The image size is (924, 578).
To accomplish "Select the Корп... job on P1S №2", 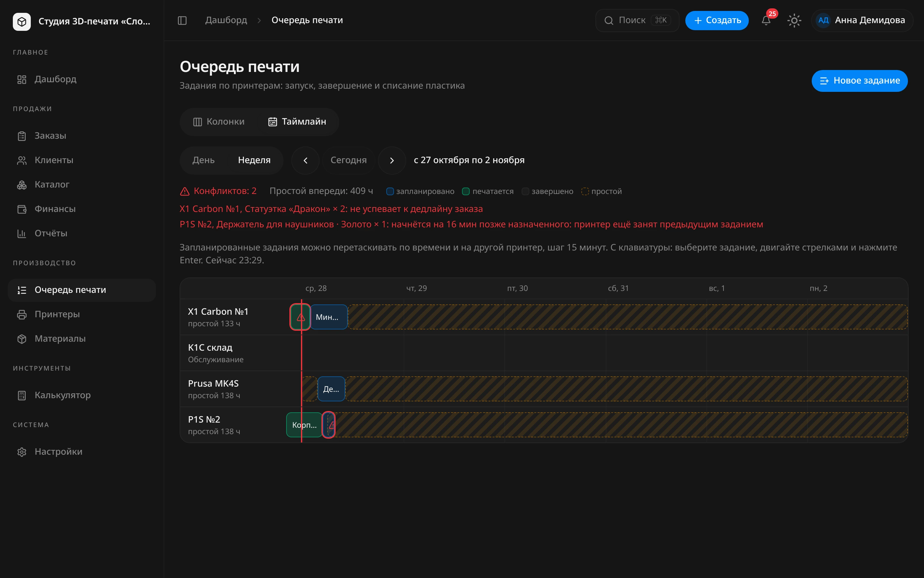I will coord(304,425).
